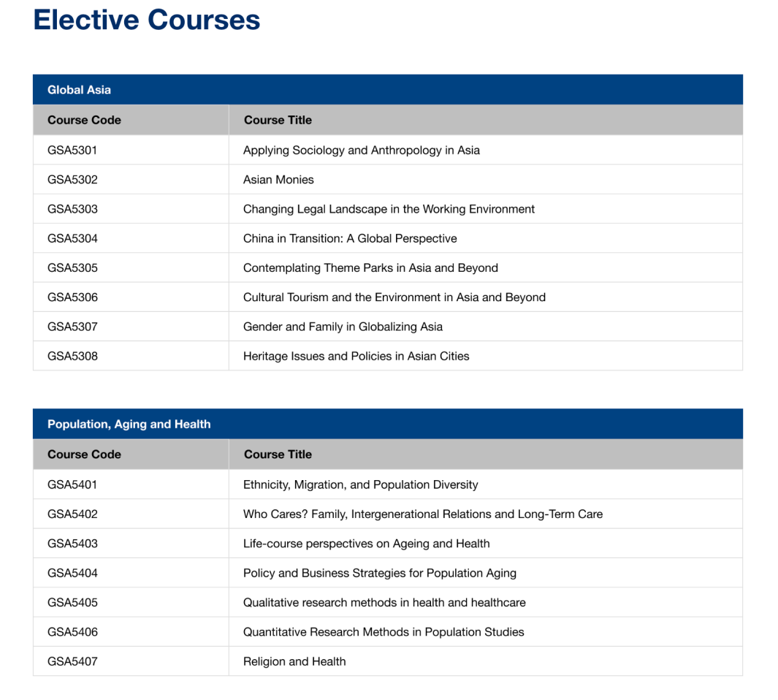Select the Global Asia table header
The image size is (778, 700).
(x=79, y=90)
